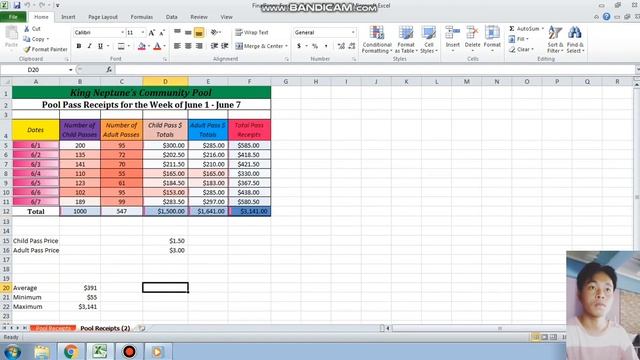Screen dimensions: 640x360
Task: Open the Orientation text rotation icon
Action: [214, 32]
